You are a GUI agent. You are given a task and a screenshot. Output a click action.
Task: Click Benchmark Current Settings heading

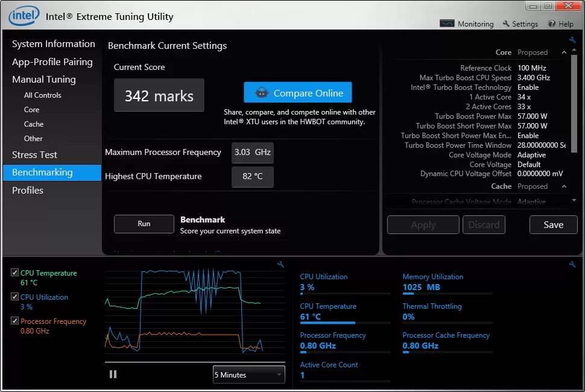167,45
